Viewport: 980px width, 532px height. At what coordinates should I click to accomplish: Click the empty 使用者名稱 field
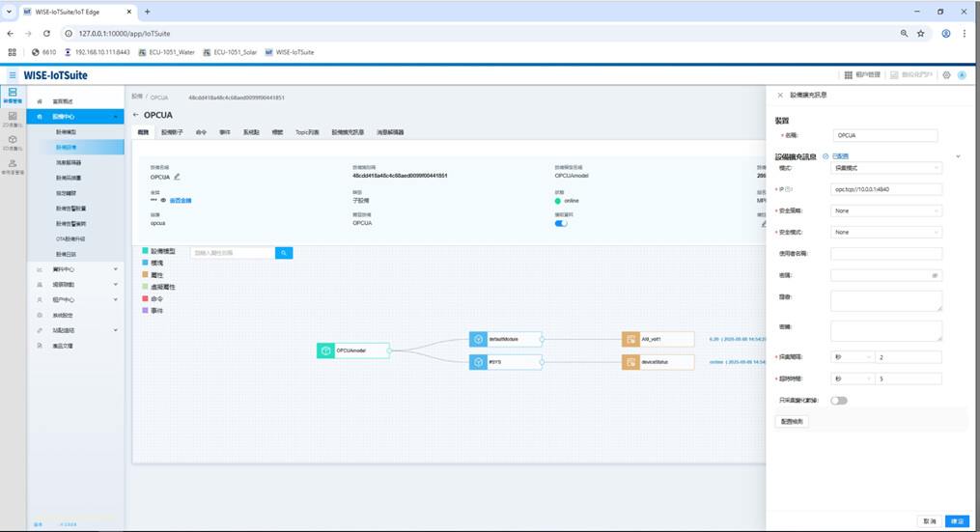[886, 254]
